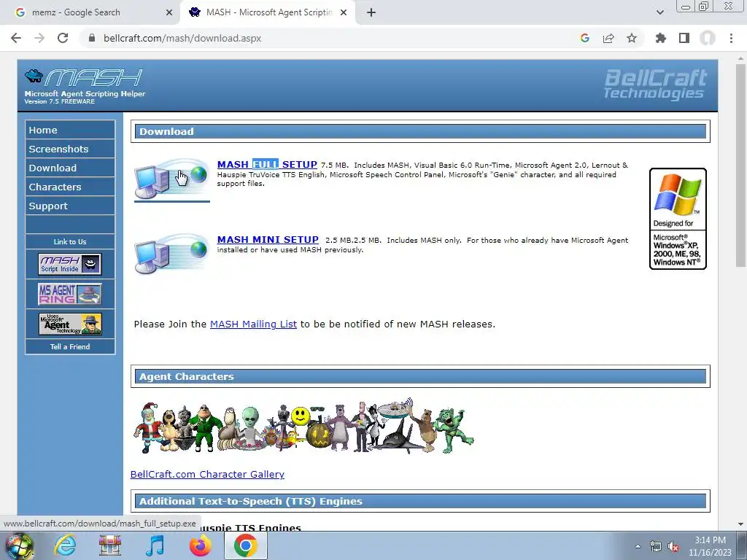Download MASH FULL SETUP link
The image size is (747, 560).
267,164
